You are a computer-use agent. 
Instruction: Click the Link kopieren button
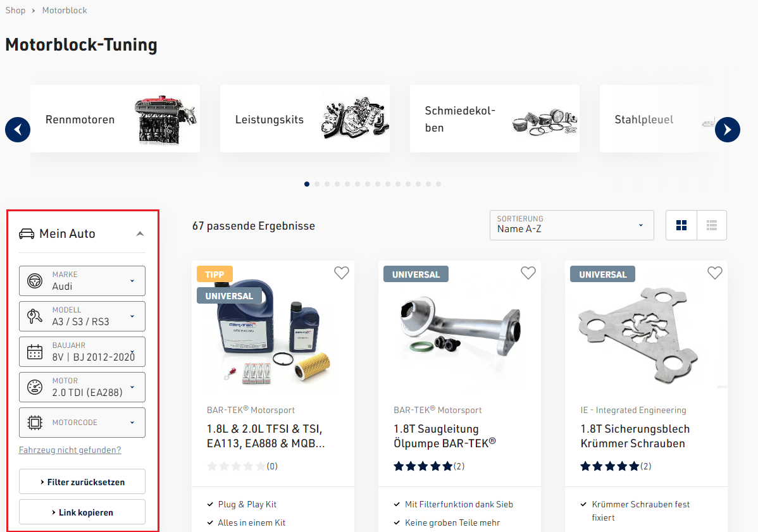[x=82, y=512]
